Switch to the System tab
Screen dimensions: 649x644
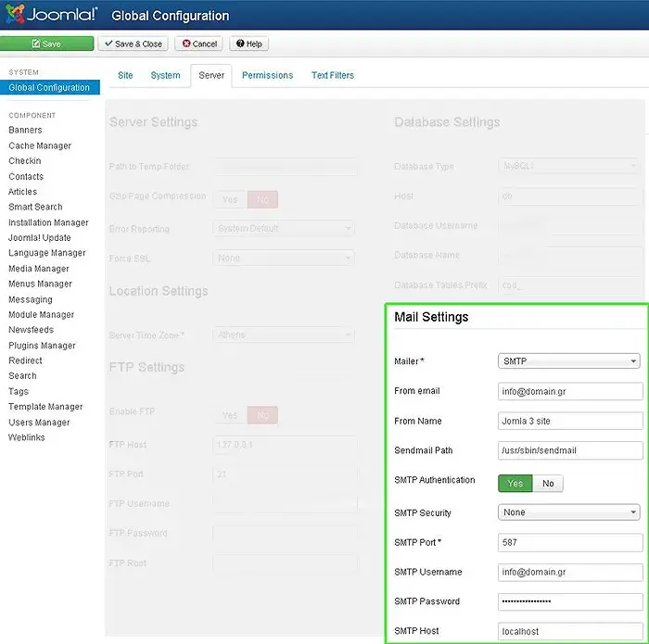click(166, 75)
